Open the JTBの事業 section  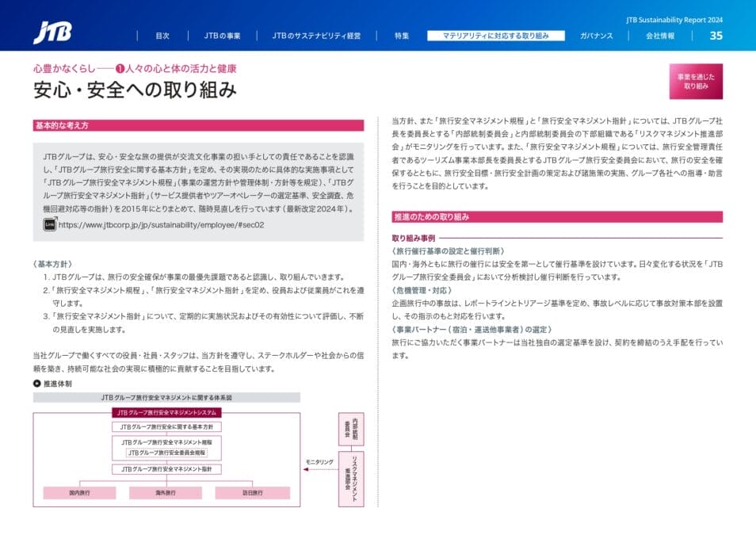pyautogui.click(x=223, y=35)
